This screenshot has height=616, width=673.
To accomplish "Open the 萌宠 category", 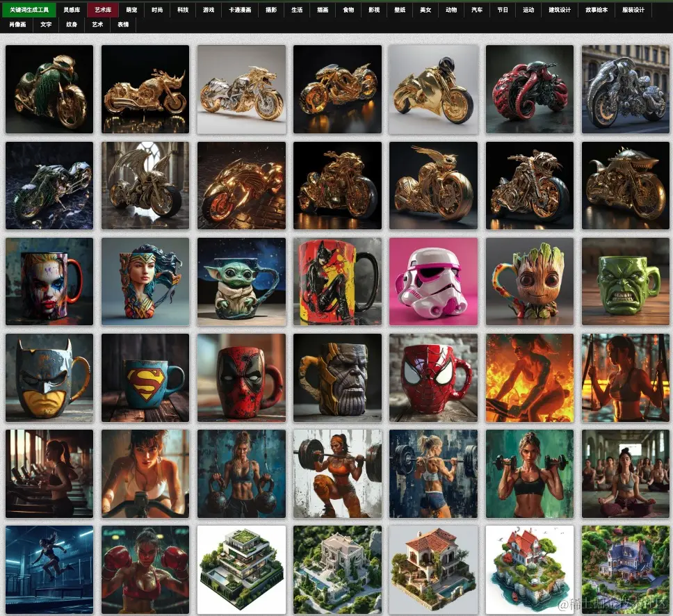I will pyautogui.click(x=132, y=10).
